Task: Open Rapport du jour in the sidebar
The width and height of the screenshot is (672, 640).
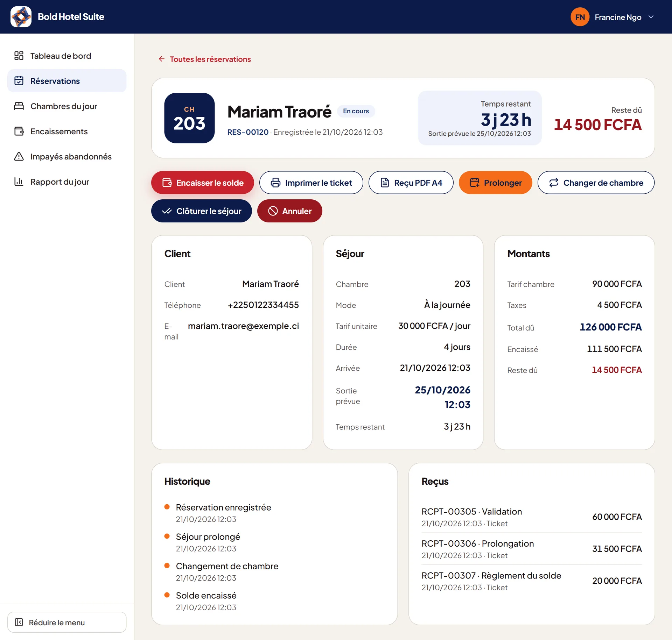Action: coord(67,182)
